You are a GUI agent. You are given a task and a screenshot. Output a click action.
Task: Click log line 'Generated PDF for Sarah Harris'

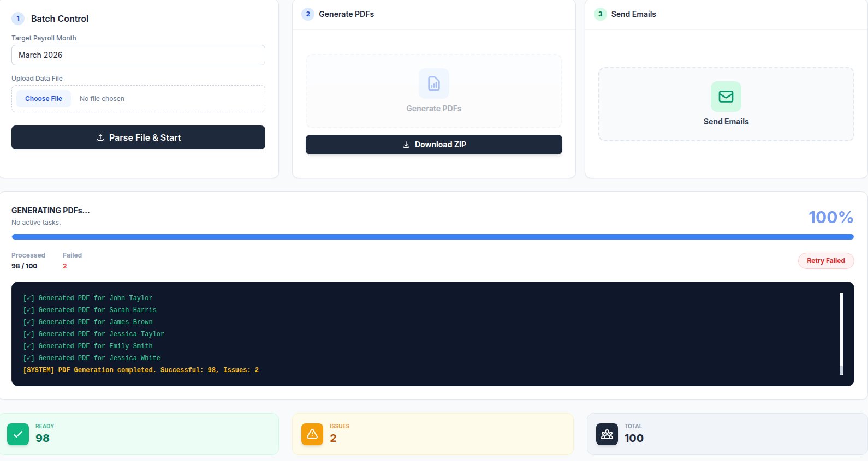[90, 310]
